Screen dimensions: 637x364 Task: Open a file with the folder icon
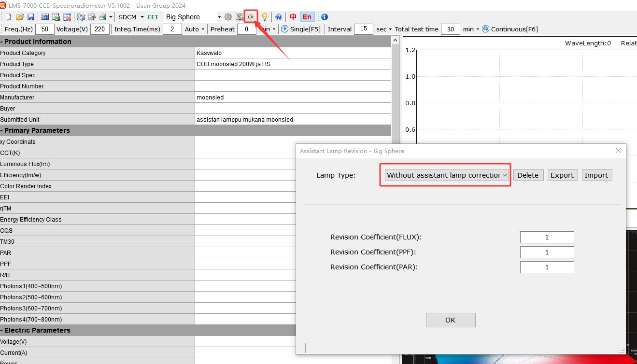pyautogui.click(x=20, y=17)
